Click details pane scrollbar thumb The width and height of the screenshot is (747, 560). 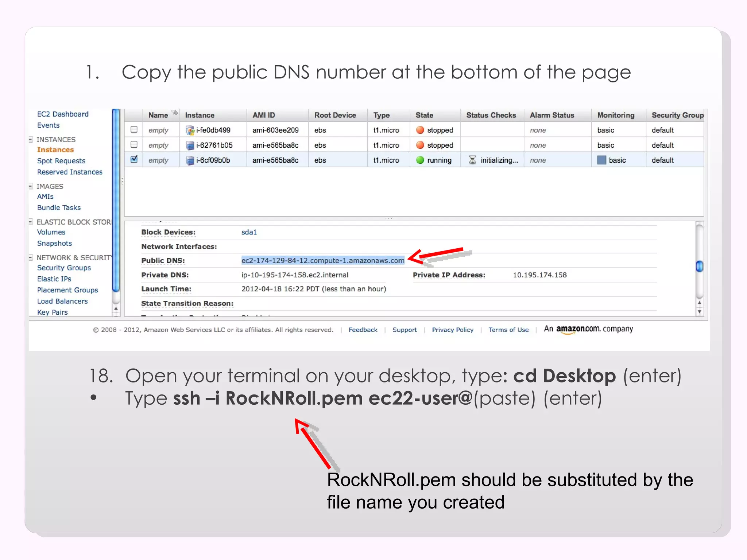(x=699, y=267)
